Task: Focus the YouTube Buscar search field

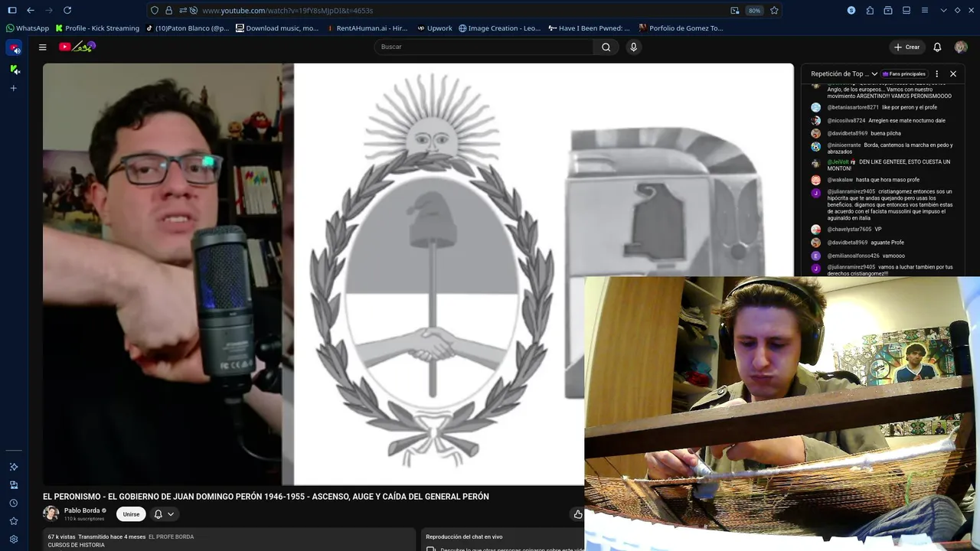Action: [x=484, y=47]
